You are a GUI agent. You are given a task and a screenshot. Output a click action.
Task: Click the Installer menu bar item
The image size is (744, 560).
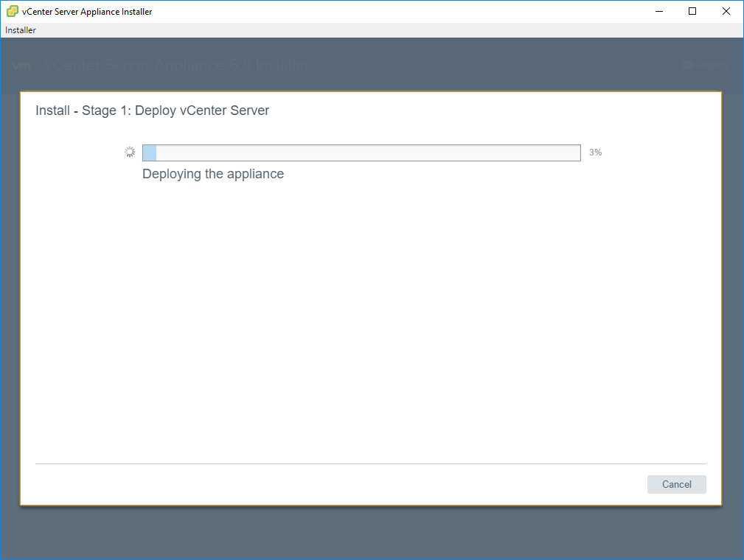pos(20,30)
